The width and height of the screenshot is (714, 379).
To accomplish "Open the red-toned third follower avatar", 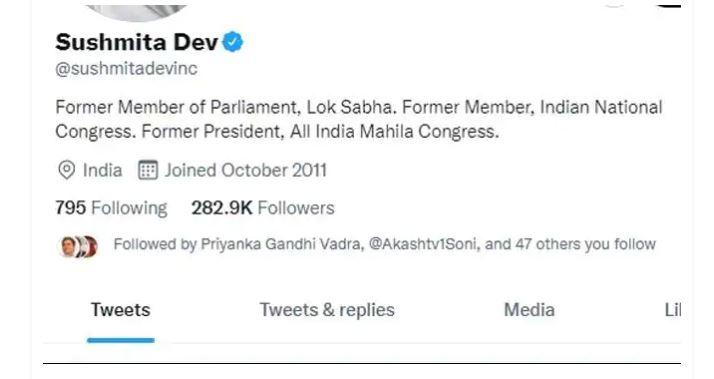I will 92,246.
